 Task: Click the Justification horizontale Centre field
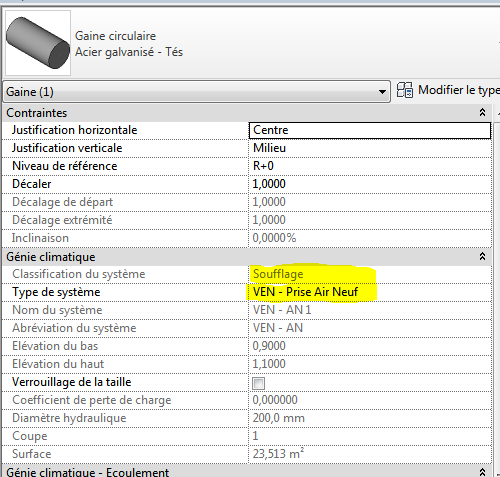370,130
